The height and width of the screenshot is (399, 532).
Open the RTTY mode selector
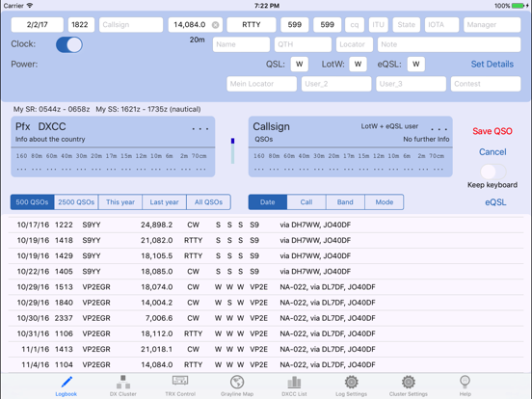[x=252, y=25]
